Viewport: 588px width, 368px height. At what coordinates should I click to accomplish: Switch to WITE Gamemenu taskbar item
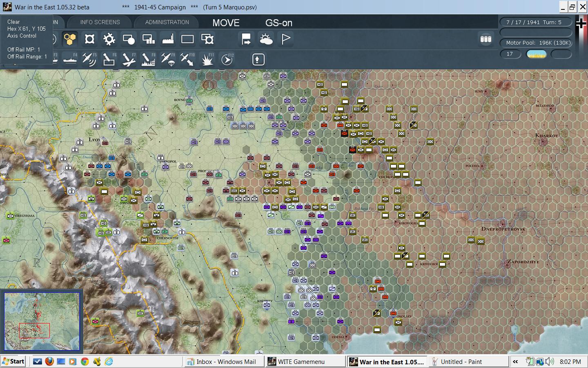pos(305,362)
